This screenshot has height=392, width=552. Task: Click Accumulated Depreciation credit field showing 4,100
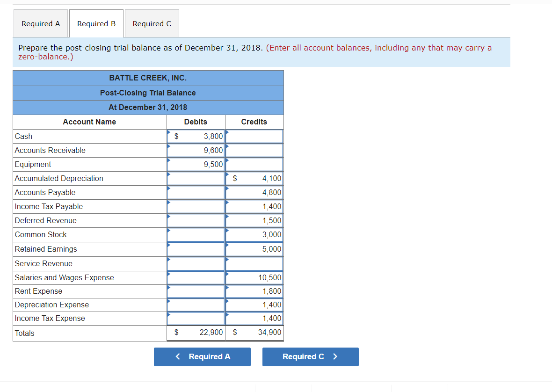[254, 178]
